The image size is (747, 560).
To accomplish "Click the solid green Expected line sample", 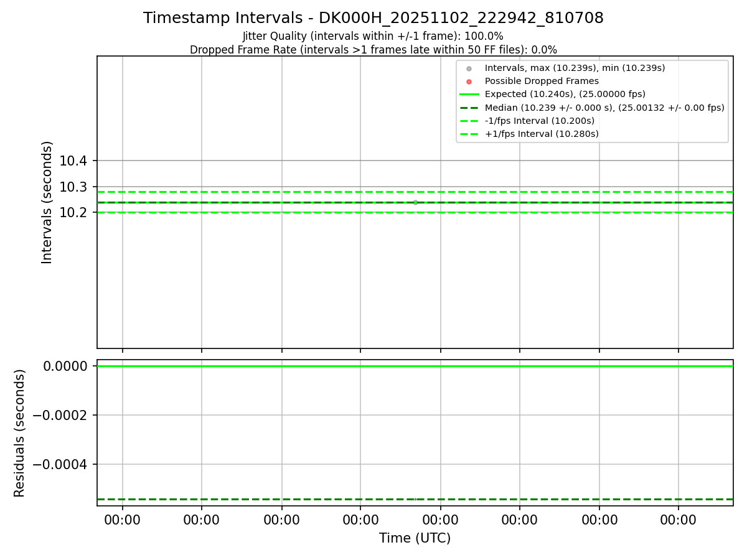I will (469, 94).
